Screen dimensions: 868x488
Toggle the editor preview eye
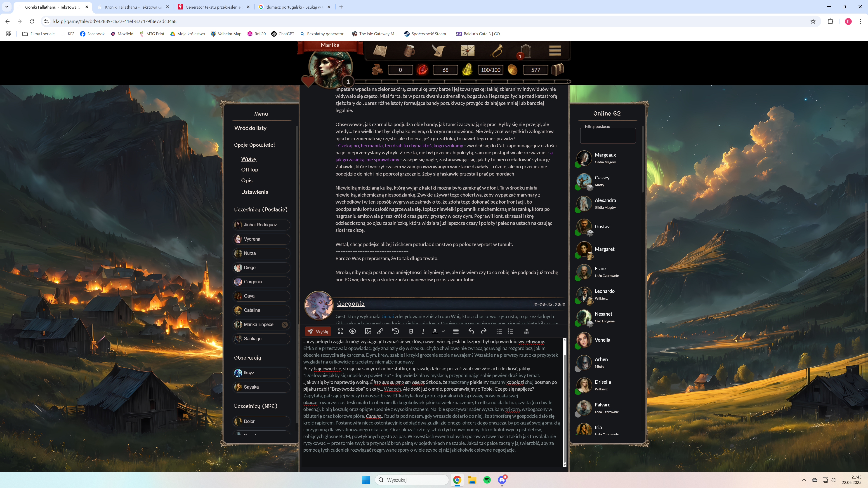click(352, 331)
